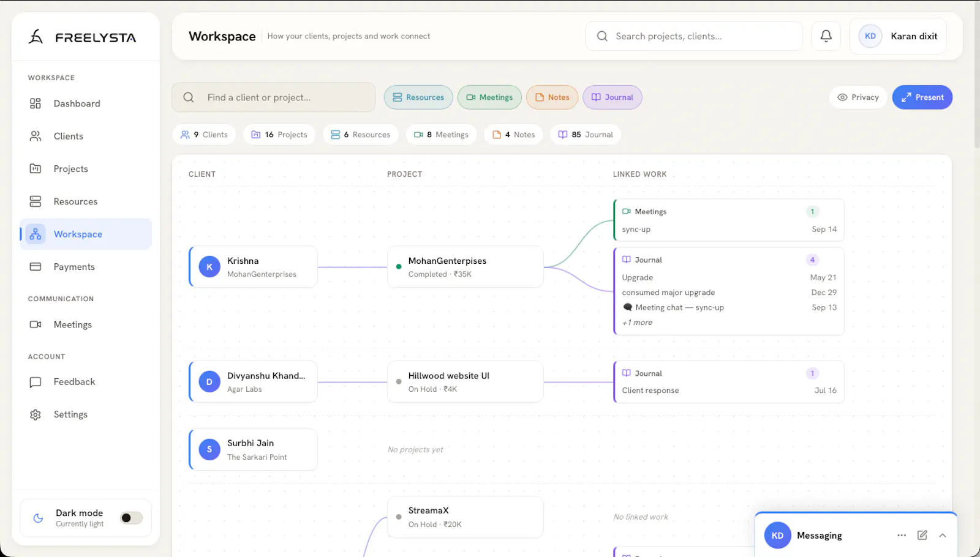Select Workspace in the sidebar
The image size is (980, 557).
point(86,234)
